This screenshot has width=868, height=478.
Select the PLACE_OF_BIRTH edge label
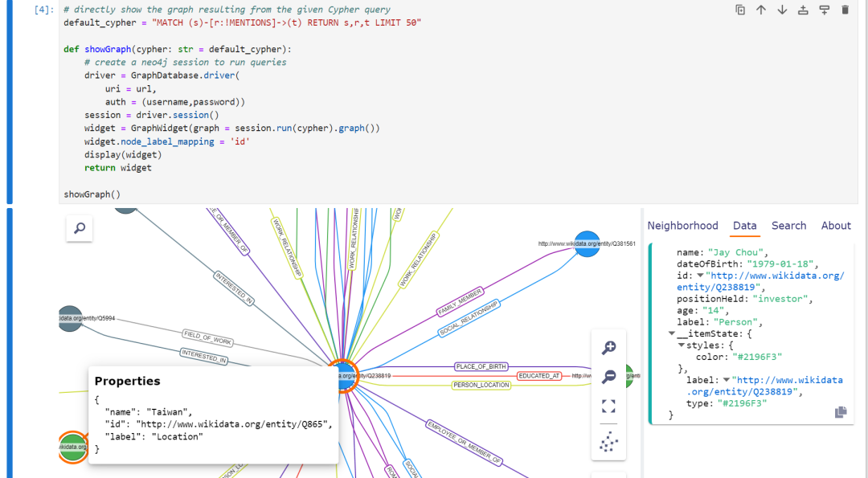click(481, 366)
